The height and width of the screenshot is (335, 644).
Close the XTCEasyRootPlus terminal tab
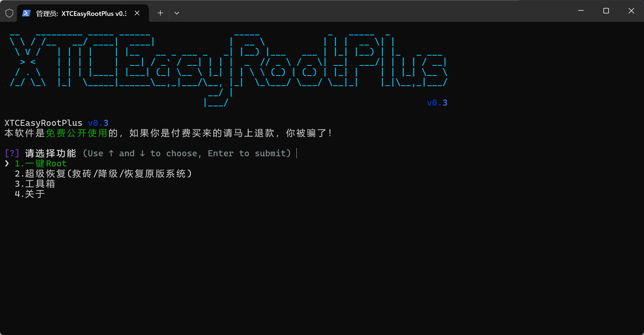click(137, 13)
